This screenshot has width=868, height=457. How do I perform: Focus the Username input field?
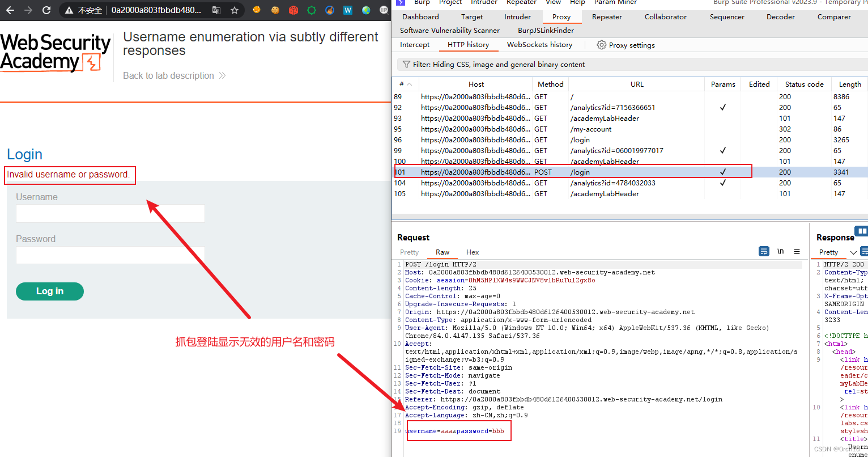110,214
